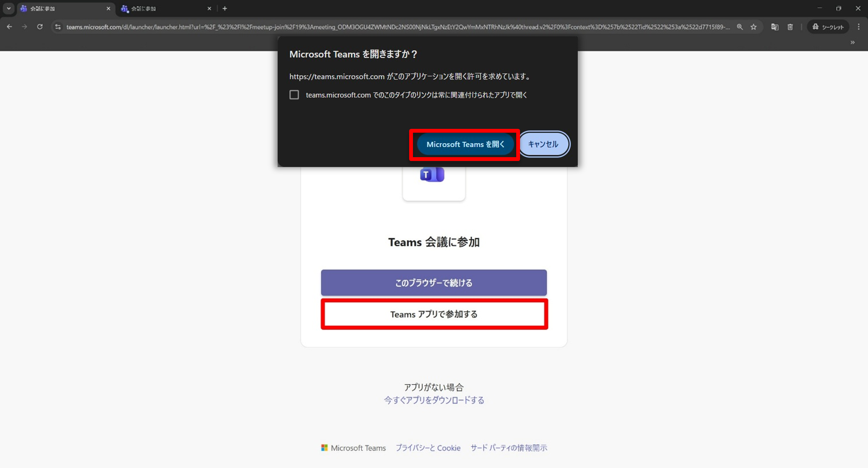The width and height of the screenshot is (868, 468).
Task: Open 今すぐアプリをダウンロードする link
Action: pyautogui.click(x=434, y=400)
